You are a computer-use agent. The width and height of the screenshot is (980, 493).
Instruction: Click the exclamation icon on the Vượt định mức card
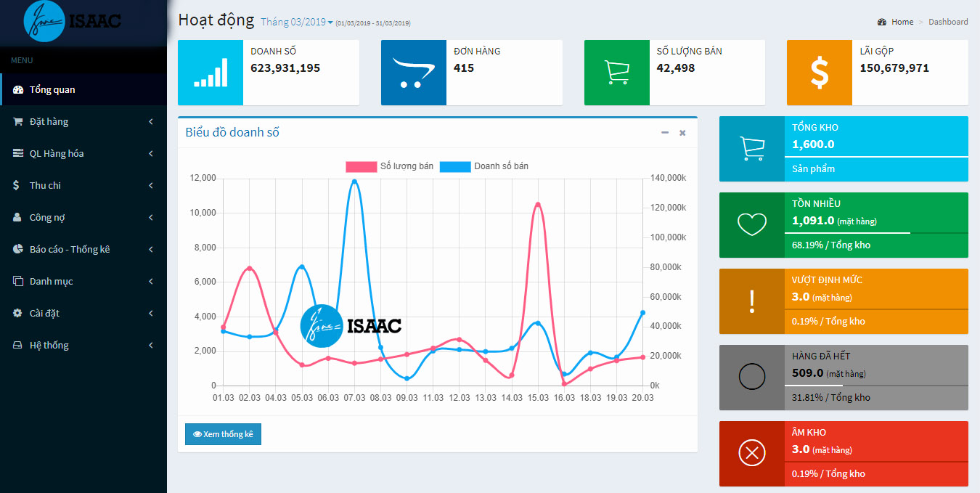click(752, 301)
